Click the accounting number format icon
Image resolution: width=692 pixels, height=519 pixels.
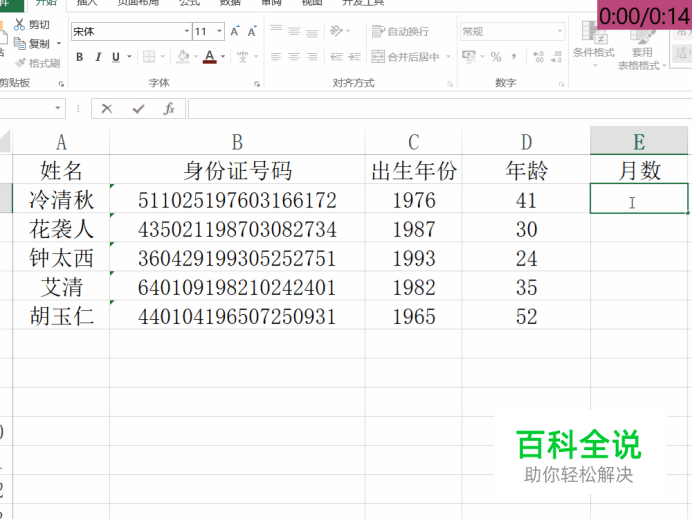(x=469, y=56)
